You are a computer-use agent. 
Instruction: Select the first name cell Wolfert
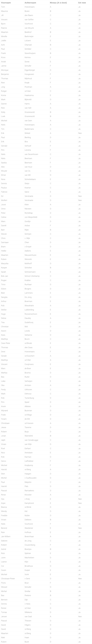(x=4, y=200)
